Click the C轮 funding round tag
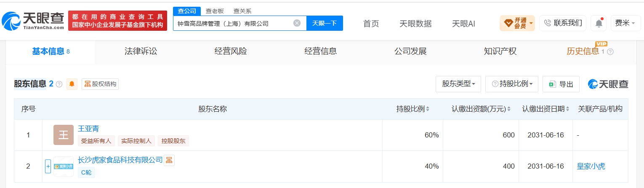644x188 pixels. 87,172
